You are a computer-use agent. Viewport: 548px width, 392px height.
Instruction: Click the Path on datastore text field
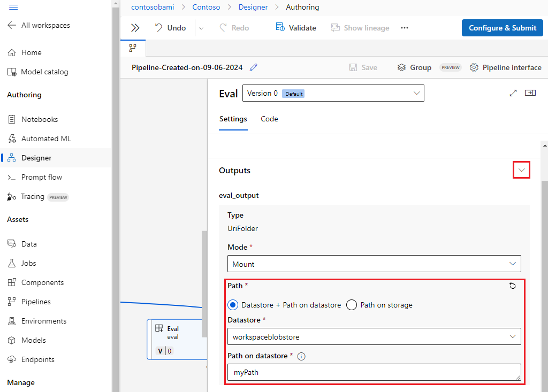point(374,372)
